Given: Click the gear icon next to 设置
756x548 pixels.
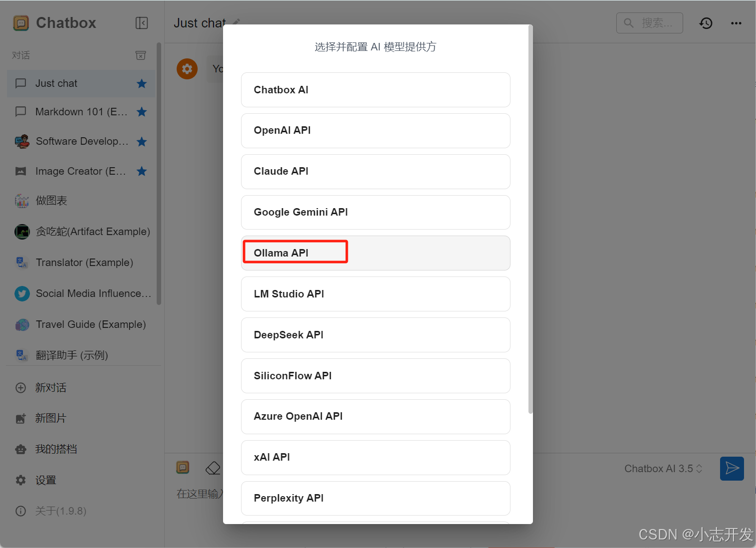Looking at the screenshot, I should (x=21, y=480).
